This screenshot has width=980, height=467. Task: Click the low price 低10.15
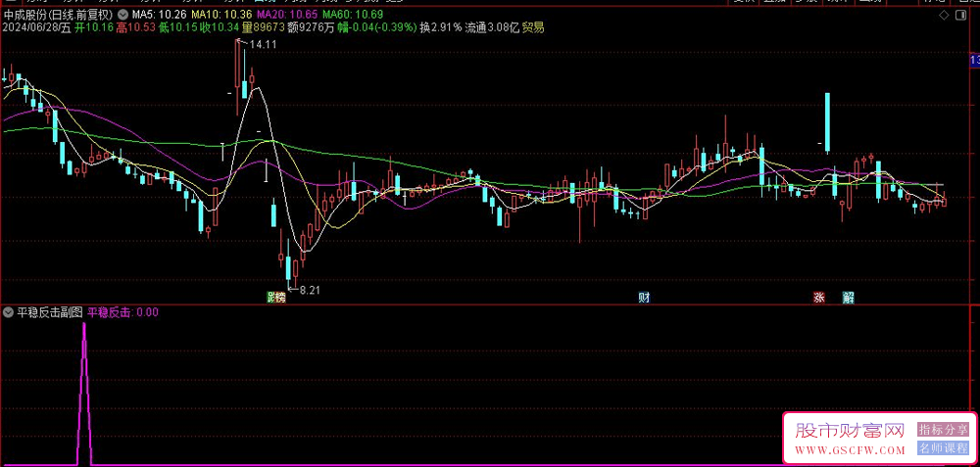tap(178, 26)
